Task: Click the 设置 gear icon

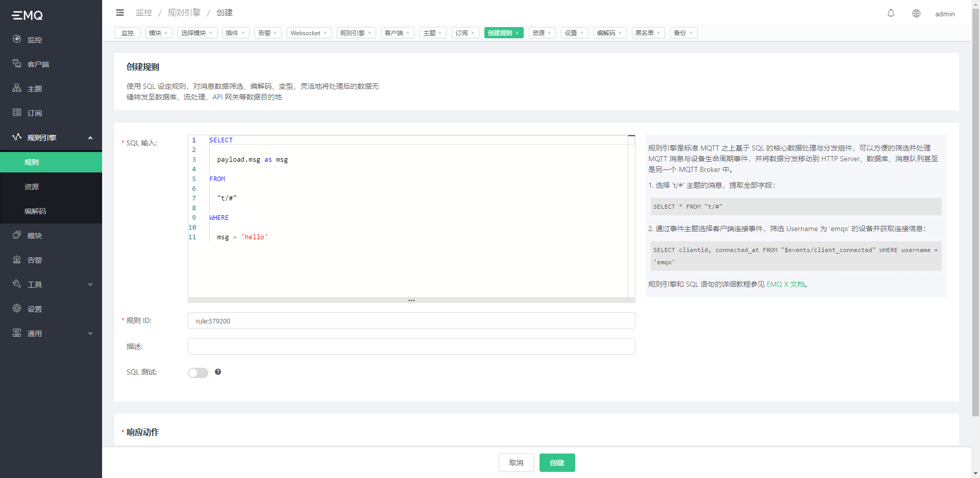Action: tap(17, 309)
